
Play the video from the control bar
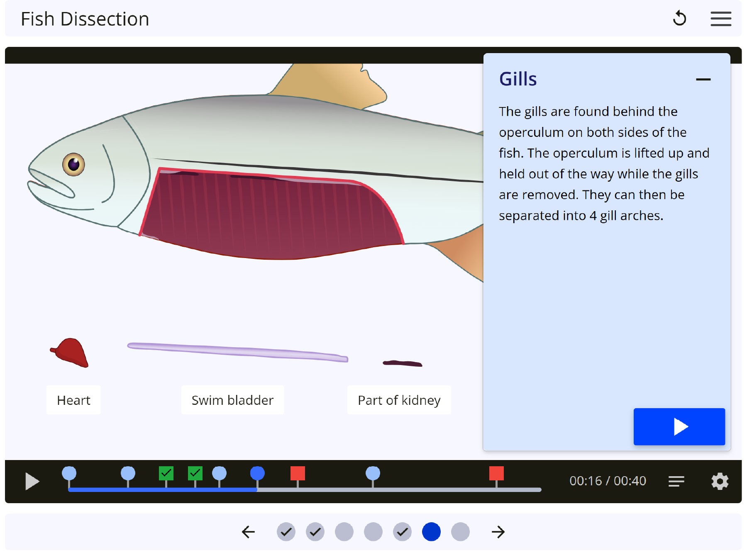32,481
